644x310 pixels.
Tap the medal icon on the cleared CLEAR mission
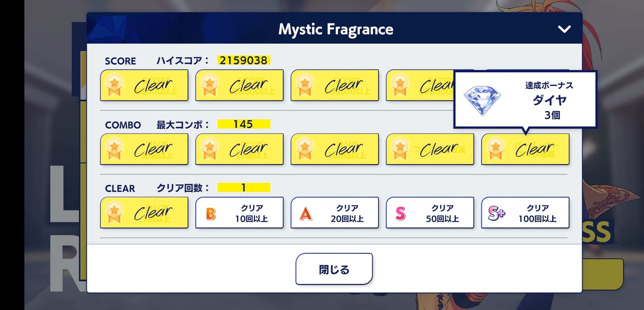(114, 212)
